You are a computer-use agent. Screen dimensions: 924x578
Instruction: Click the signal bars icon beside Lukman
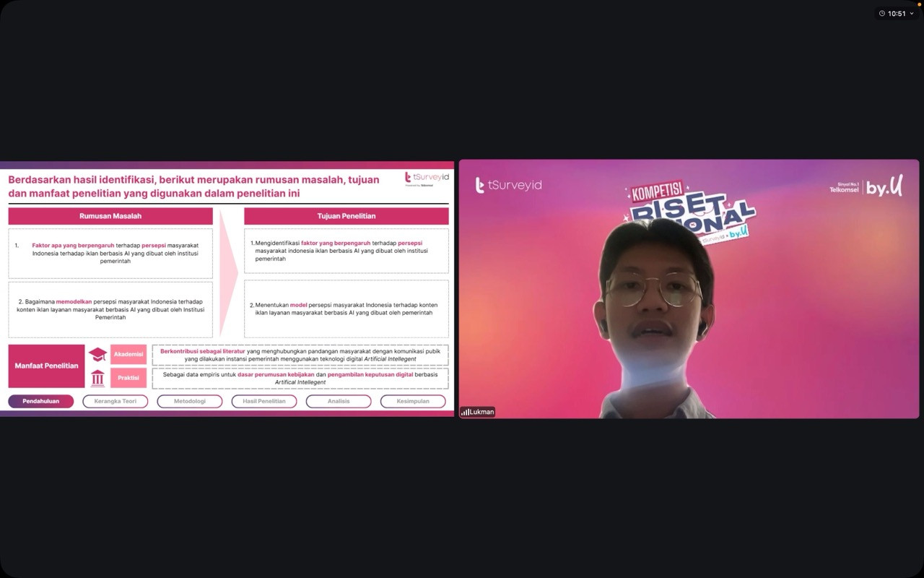[x=465, y=412]
